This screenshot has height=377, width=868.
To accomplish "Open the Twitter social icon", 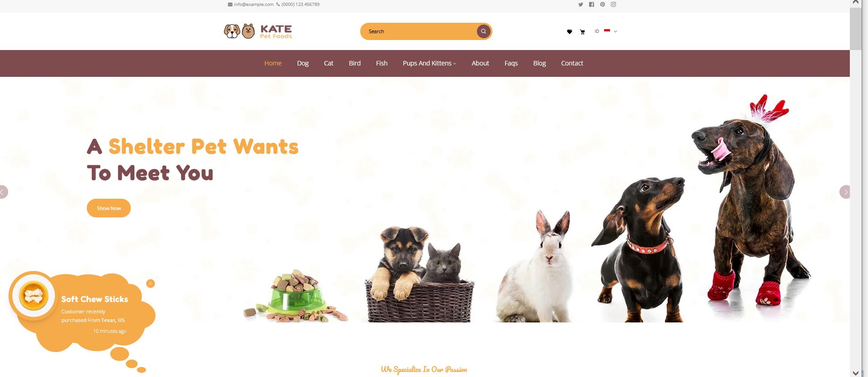I will (580, 5).
